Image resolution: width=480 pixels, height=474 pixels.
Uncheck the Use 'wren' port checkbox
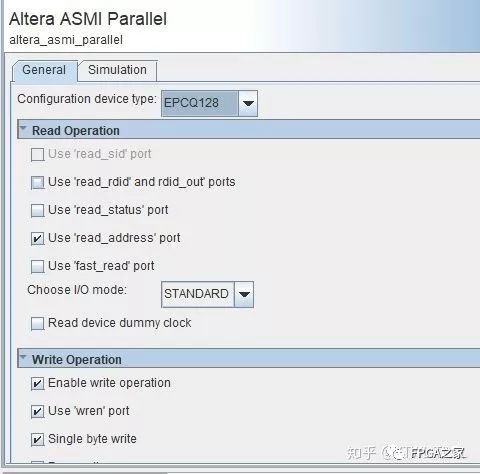(37, 412)
